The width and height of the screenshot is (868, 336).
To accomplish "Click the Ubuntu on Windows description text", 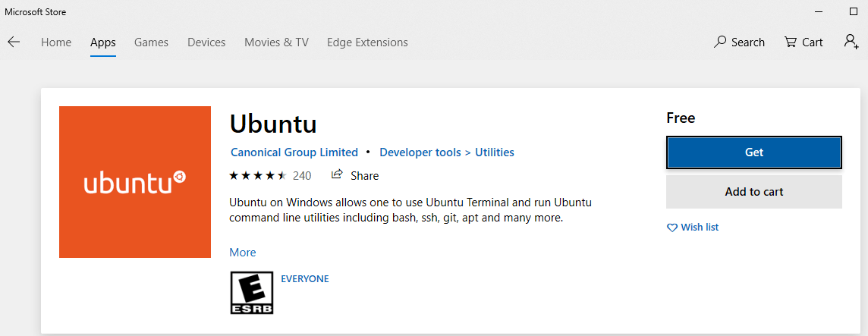I will [x=410, y=210].
